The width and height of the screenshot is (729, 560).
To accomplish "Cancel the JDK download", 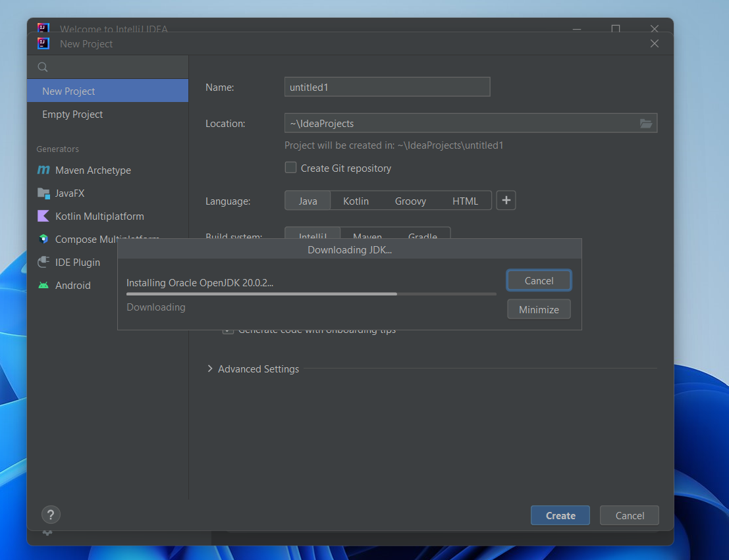I will pos(539,281).
